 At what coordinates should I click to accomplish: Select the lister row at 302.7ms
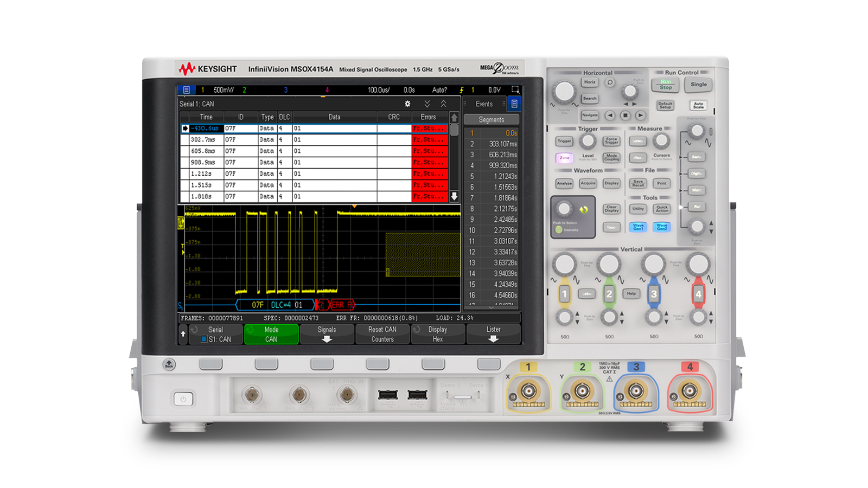315,140
